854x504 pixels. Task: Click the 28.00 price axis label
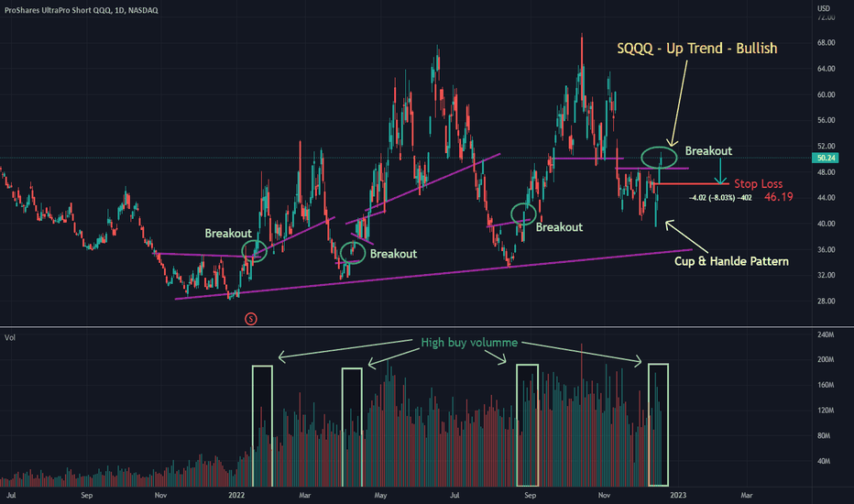(x=826, y=301)
